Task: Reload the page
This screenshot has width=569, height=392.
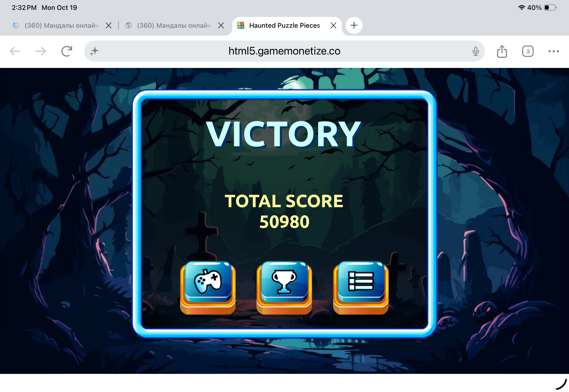Action: pyautogui.click(x=67, y=51)
